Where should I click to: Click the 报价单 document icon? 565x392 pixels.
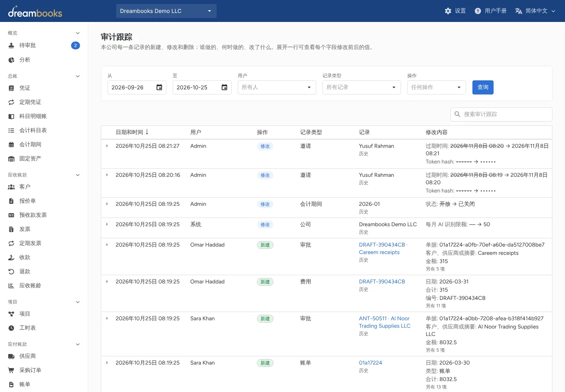(x=11, y=201)
